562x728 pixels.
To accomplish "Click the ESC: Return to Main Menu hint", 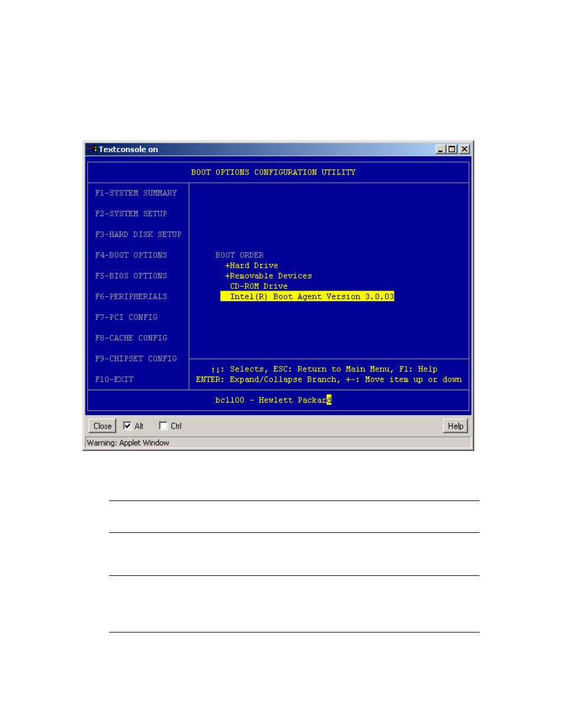I will [333, 369].
